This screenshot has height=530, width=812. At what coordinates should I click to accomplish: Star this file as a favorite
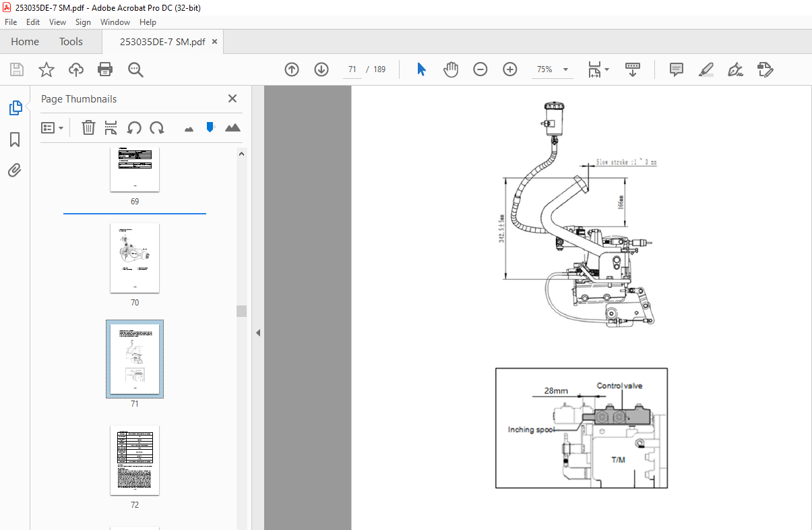(46, 69)
